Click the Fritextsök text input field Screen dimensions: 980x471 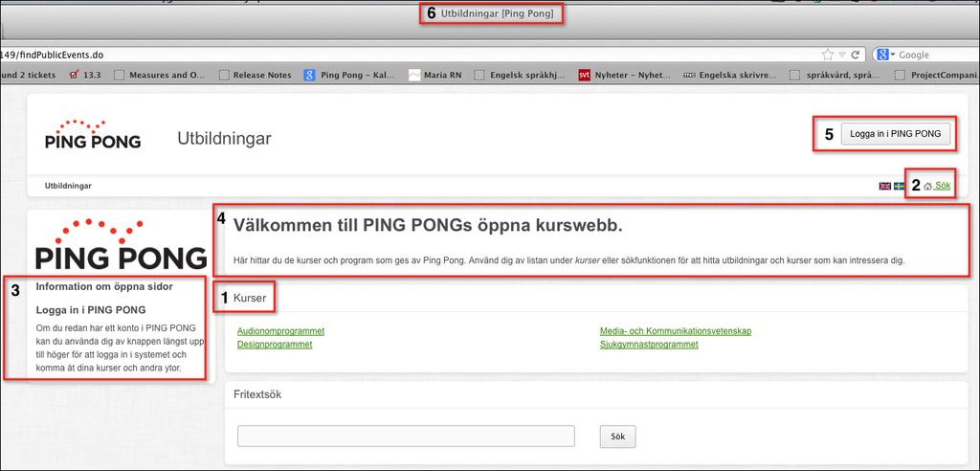[x=406, y=436]
